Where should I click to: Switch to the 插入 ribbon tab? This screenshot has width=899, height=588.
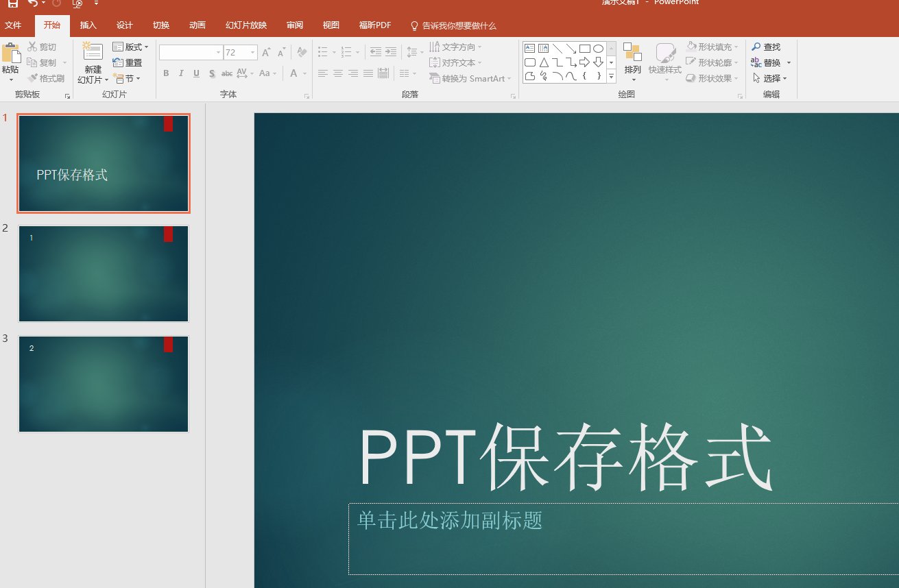88,25
